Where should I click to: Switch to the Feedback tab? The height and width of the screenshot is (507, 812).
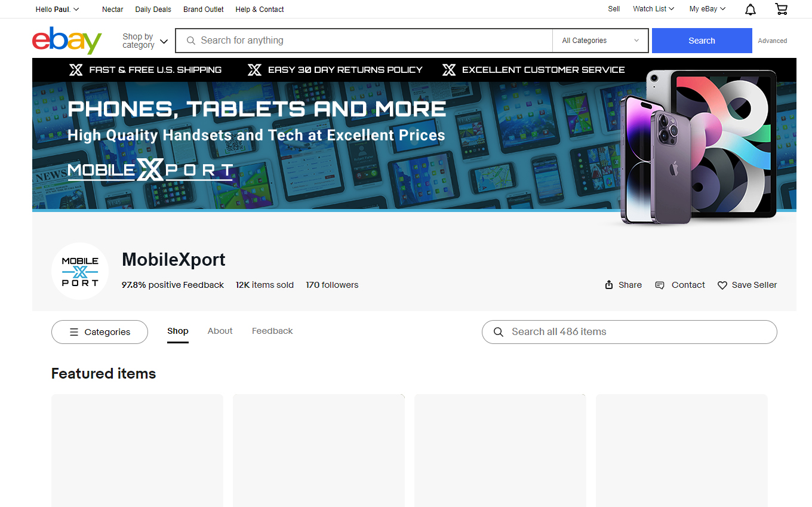pos(272,331)
